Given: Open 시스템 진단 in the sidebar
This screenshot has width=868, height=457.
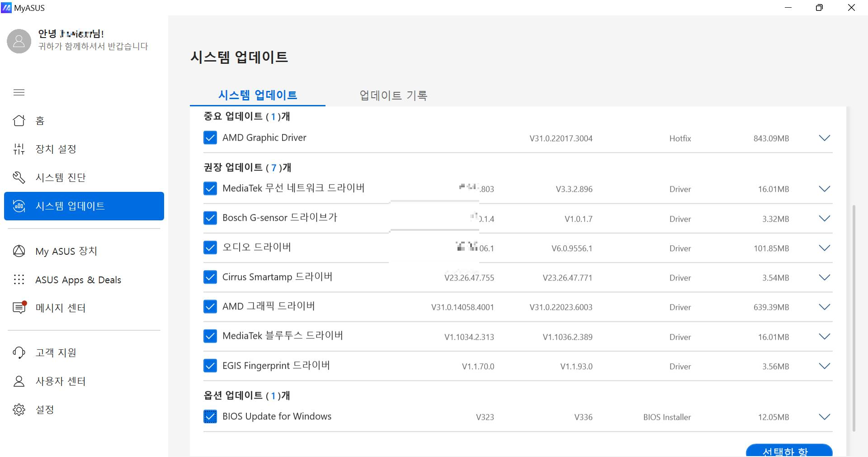Looking at the screenshot, I should [x=84, y=177].
